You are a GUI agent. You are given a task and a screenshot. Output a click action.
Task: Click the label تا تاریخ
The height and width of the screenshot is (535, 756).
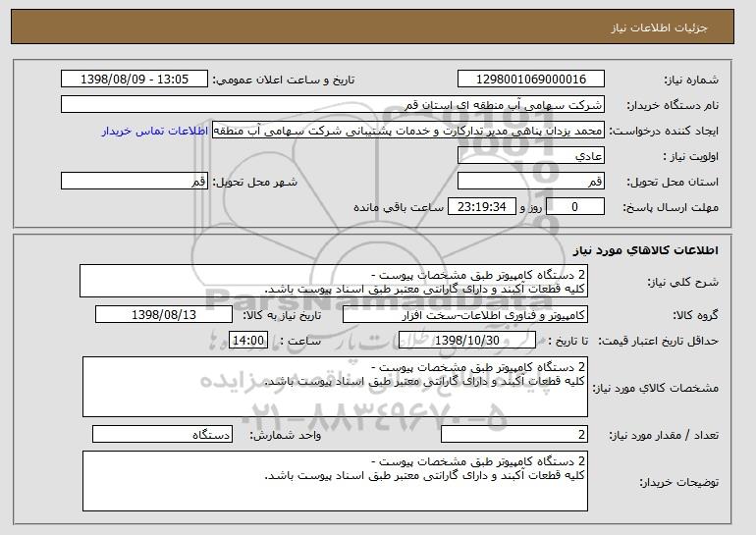pyautogui.click(x=567, y=342)
